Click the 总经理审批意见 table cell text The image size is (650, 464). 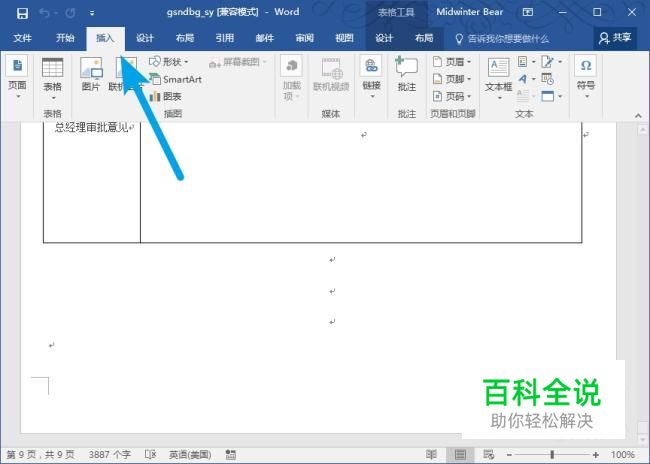(x=92, y=127)
